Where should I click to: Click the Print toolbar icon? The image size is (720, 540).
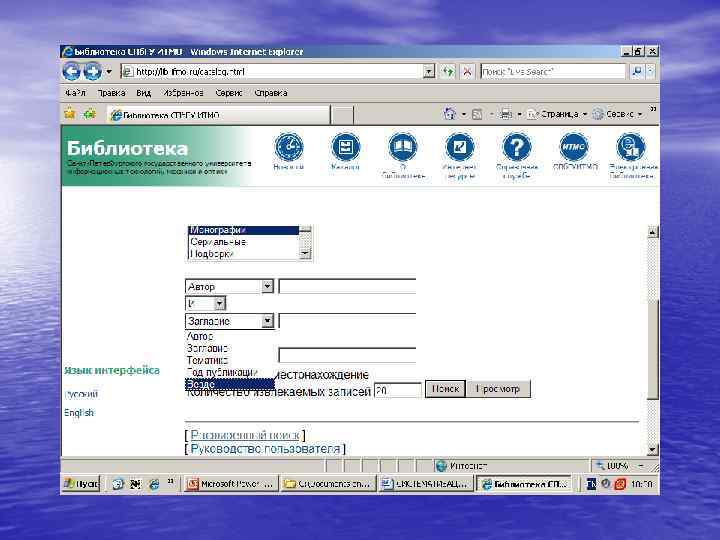click(x=506, y=114)
